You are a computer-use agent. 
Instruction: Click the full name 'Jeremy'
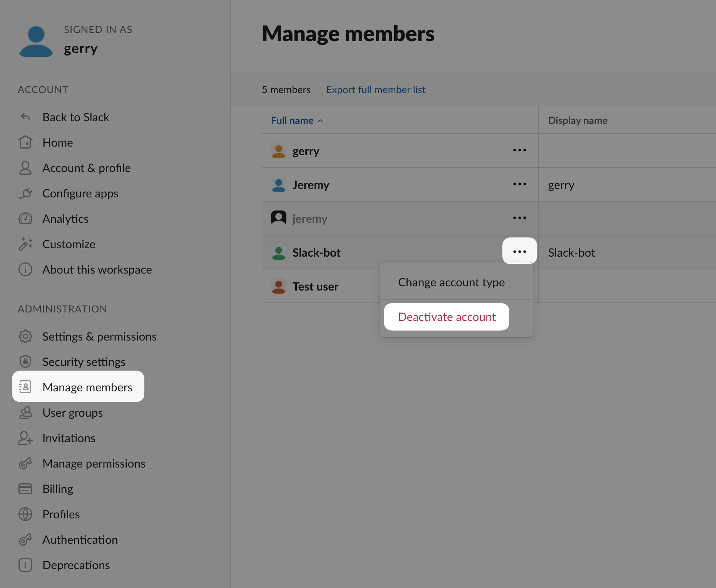coord(311,185)
